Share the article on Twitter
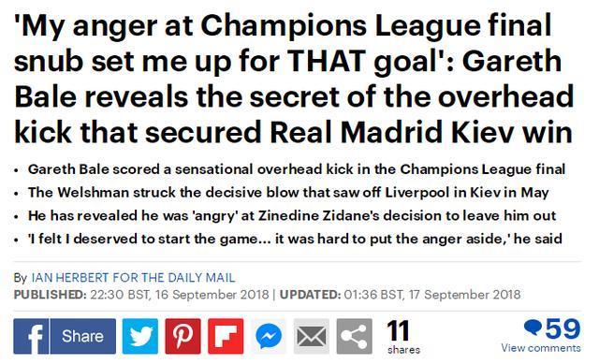Image resolution: width=599 pixels, height=364 pixels. point(140,336)
